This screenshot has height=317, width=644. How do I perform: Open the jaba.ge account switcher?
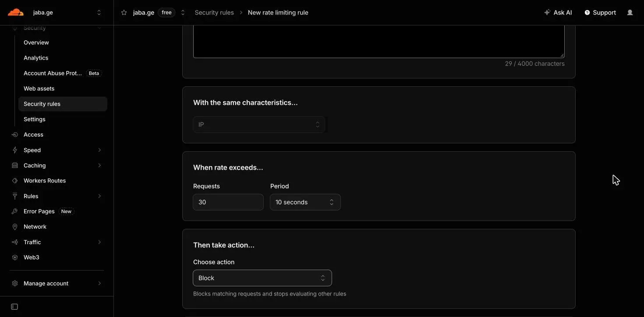[67, 13]
